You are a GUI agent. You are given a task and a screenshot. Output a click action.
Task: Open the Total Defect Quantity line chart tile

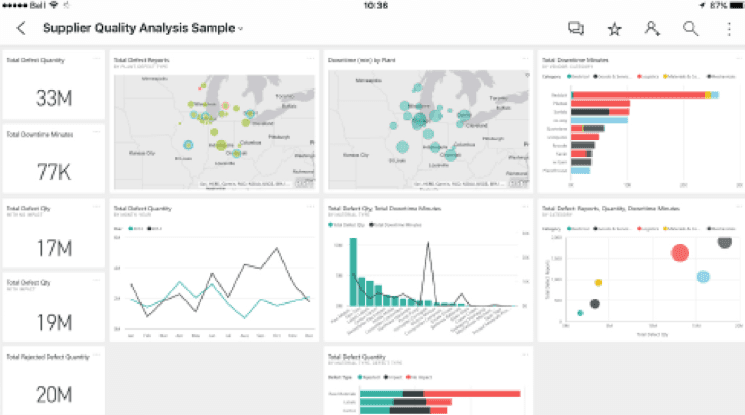214,270
